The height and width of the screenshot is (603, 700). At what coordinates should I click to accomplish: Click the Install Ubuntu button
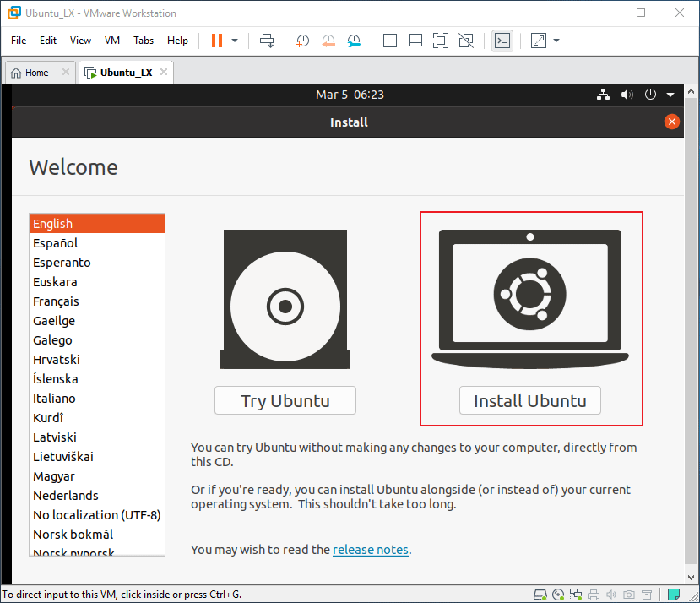click(x=530, y=400)
